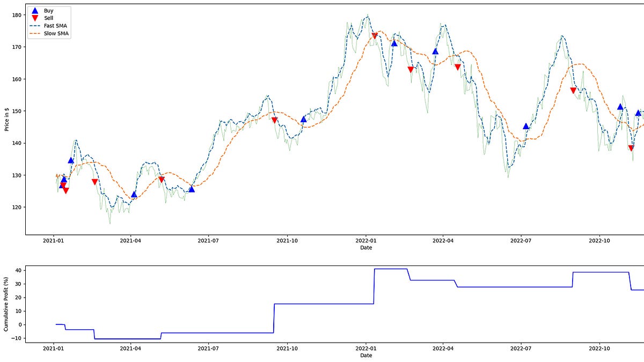Click the red Sell triangle in the legend
This screenshot has height=362, width=644.
click(x=35, y=18)
